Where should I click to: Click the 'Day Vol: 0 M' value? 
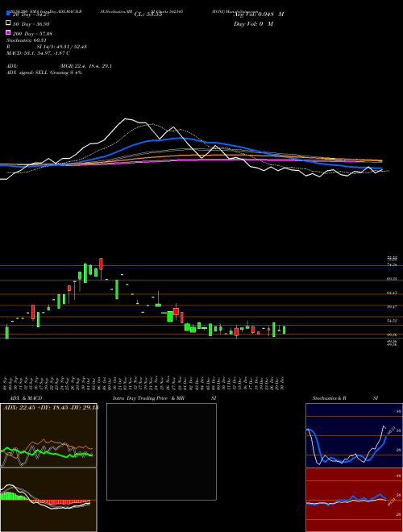[x=253, y=23]
